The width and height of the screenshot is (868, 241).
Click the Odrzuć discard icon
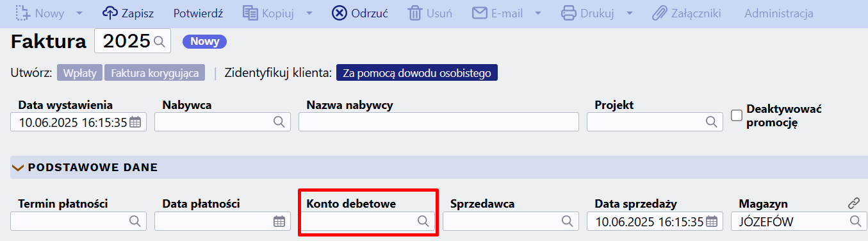click(340, 13)
